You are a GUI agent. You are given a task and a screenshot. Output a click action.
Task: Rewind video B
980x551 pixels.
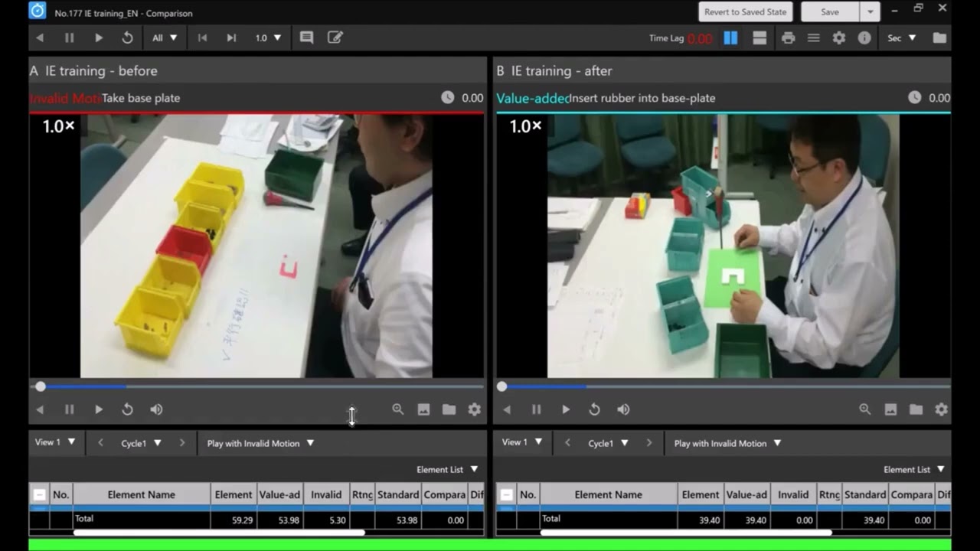507,409
